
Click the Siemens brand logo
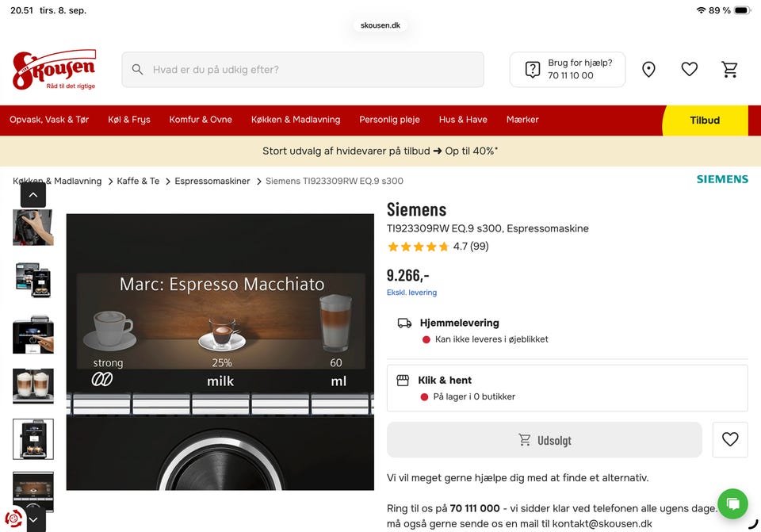click(722, 179)
